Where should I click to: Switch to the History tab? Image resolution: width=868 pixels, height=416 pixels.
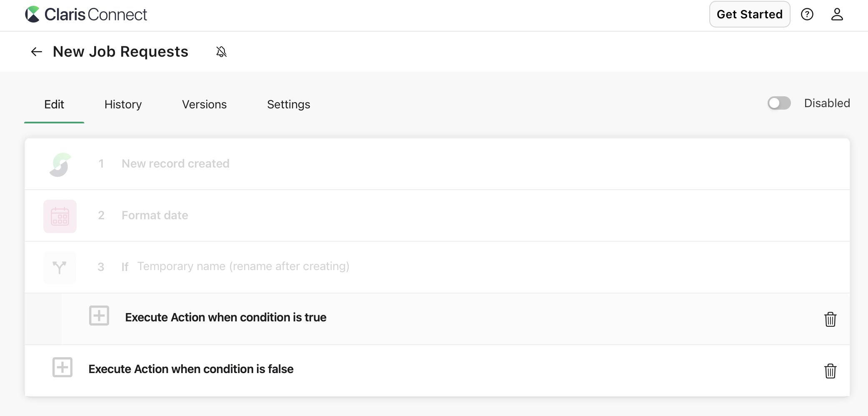coord(123,104)
